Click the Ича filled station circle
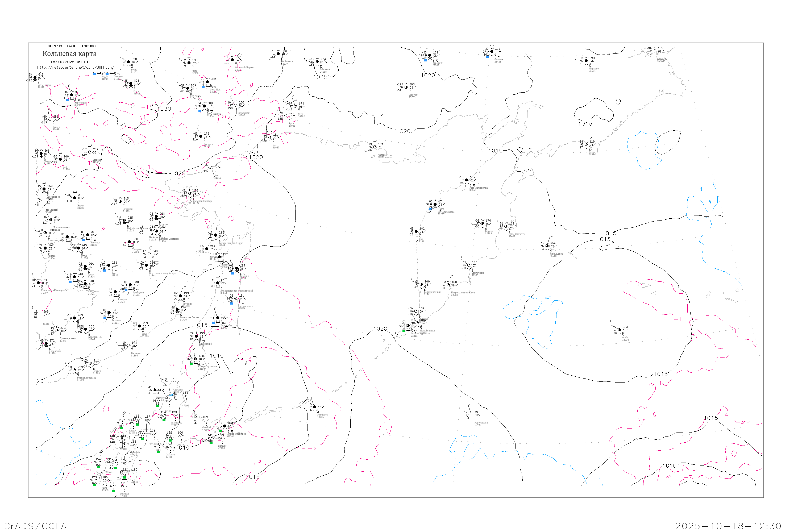Screen dimensions: 798x532 (416, 231)
